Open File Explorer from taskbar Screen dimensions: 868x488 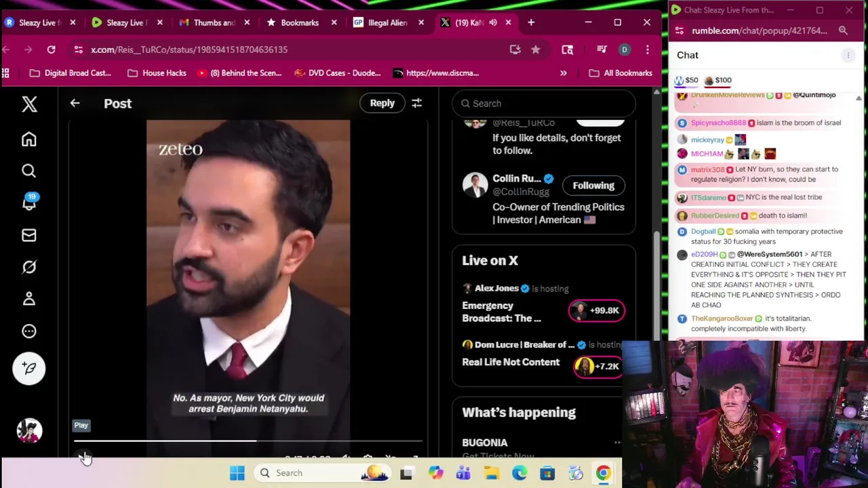point(492,473)
